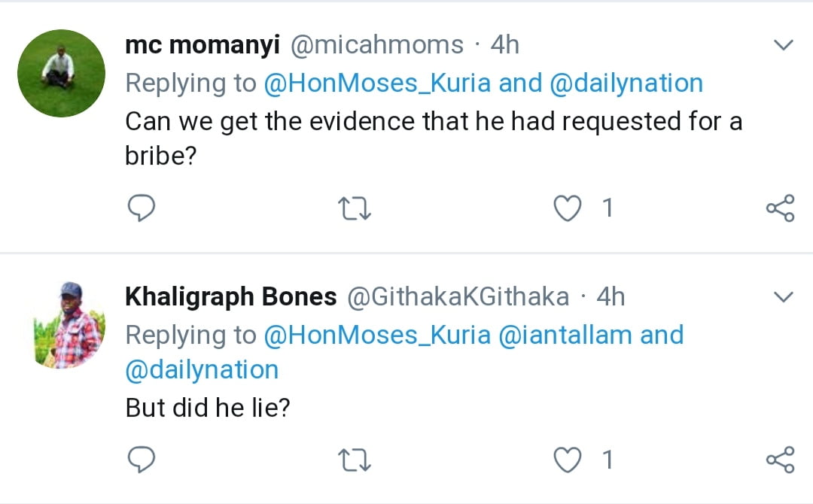Open the mc momanyi display name

[202, 45]
